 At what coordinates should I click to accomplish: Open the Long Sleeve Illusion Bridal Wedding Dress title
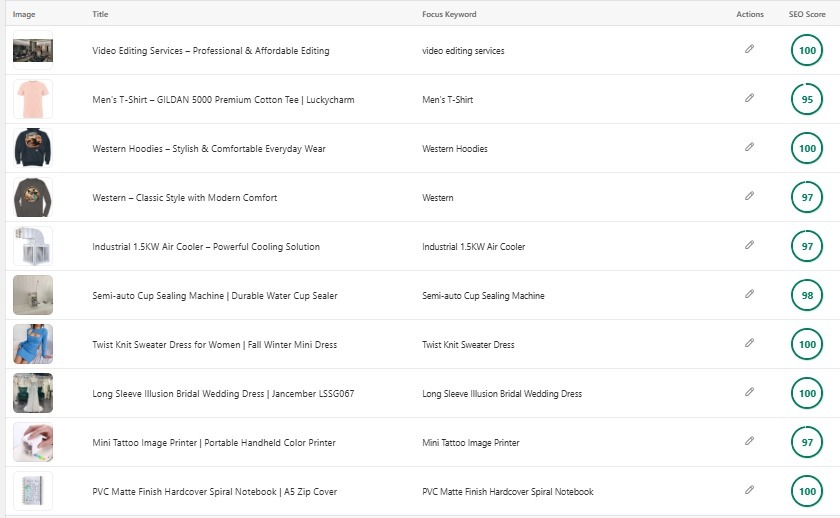click(x=222, y=394)
